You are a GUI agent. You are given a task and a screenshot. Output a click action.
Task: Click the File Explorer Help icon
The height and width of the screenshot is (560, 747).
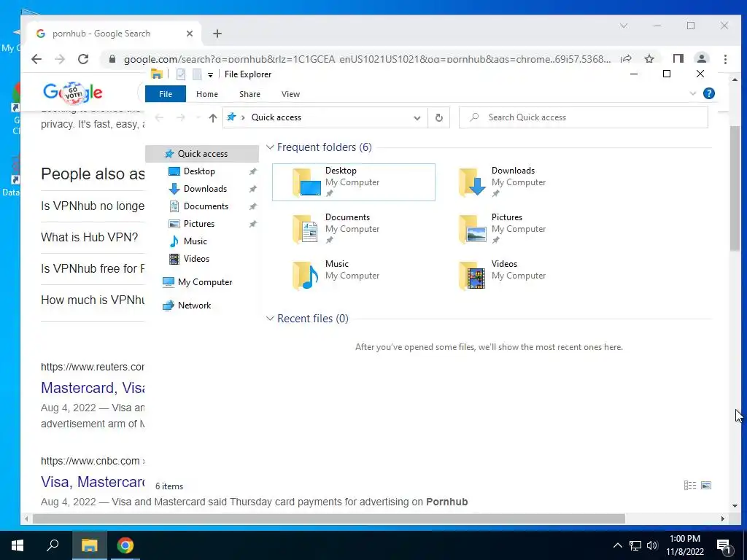(709, 93)
